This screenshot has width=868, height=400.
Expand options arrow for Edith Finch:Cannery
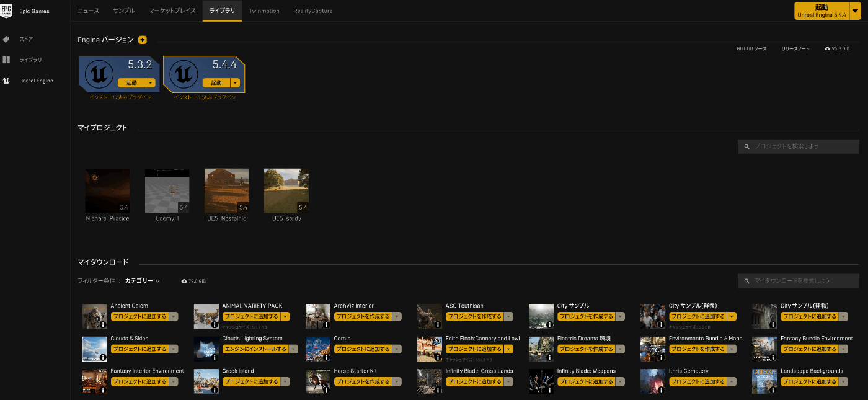coord(508,349)
